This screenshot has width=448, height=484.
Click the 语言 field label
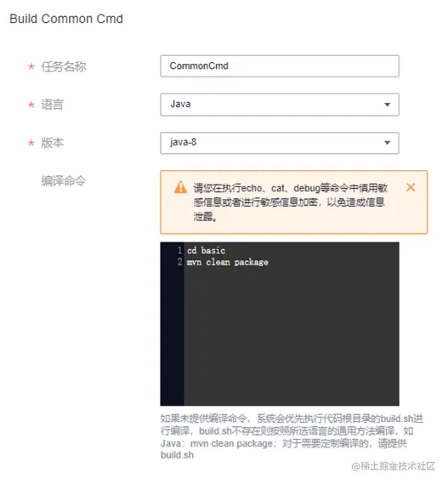52,105
